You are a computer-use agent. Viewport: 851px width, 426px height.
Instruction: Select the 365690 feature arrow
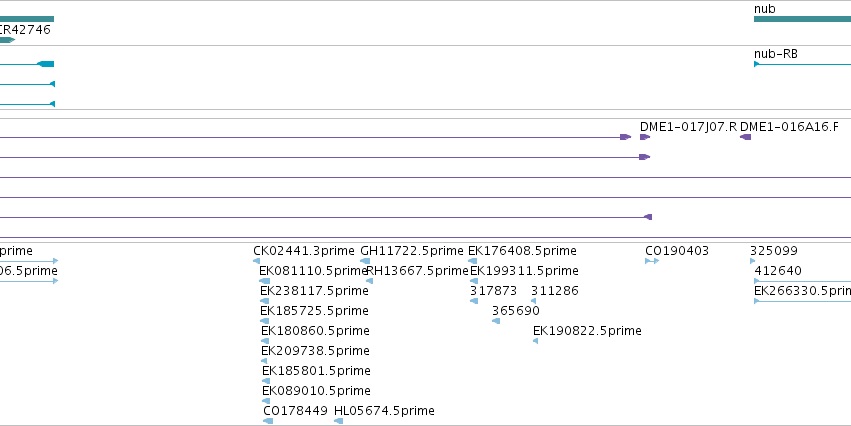(496, 321)
